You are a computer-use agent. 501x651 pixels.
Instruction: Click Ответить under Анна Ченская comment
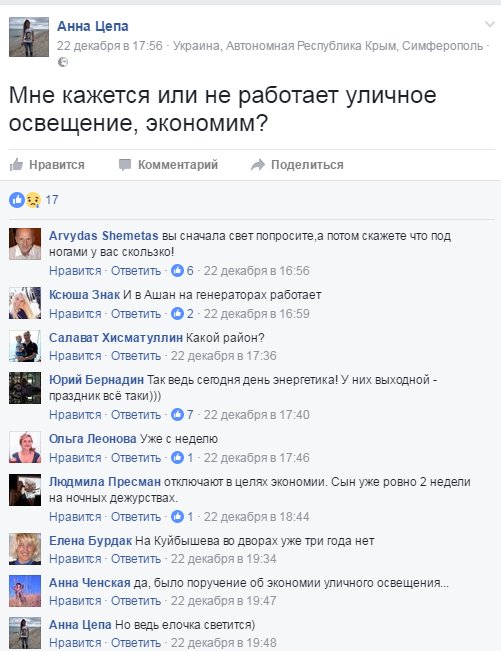(x=136, y=601)
